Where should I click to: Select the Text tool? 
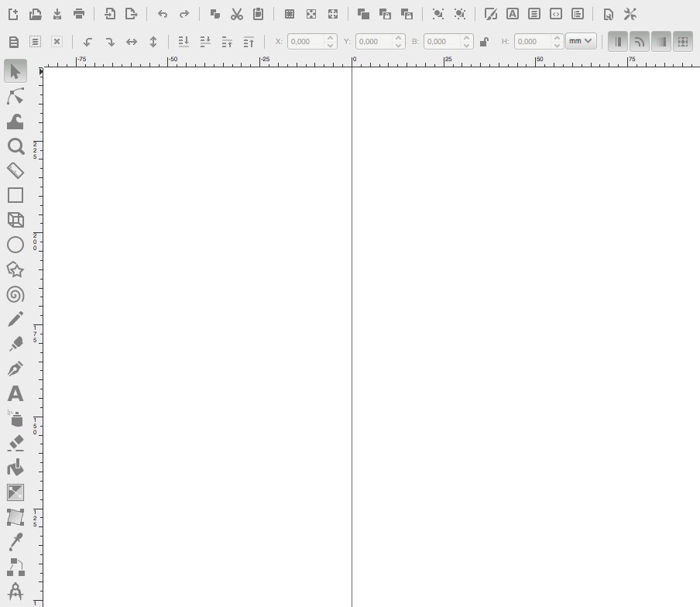click(x=15, y=394)
